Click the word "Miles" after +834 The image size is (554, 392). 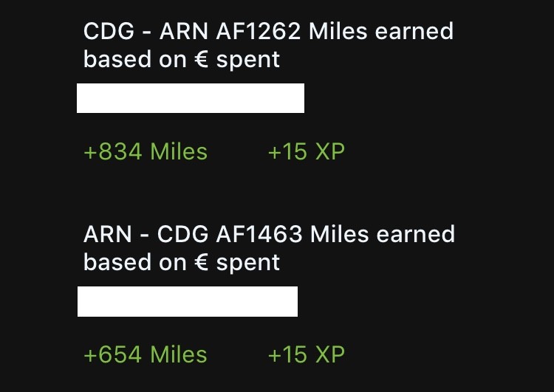point(179,152)
